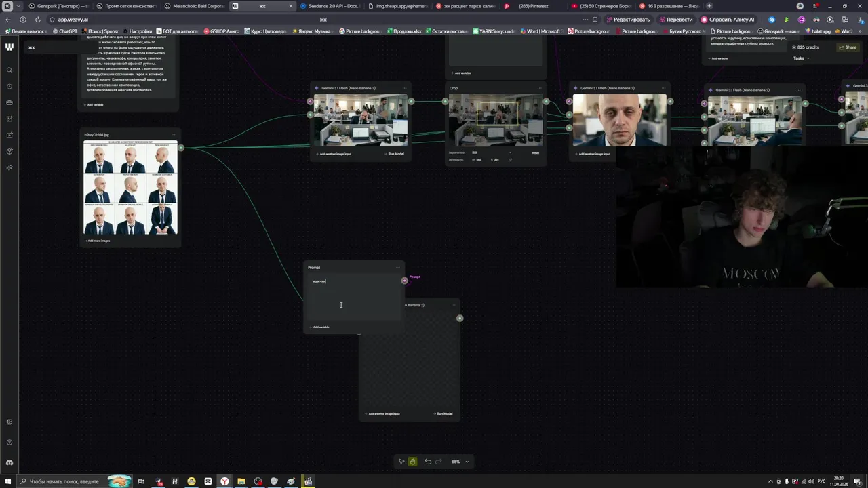The image size is (868, 488).
Task: Open the empty Gemini node three-dots menu
Action: point(453,305)
